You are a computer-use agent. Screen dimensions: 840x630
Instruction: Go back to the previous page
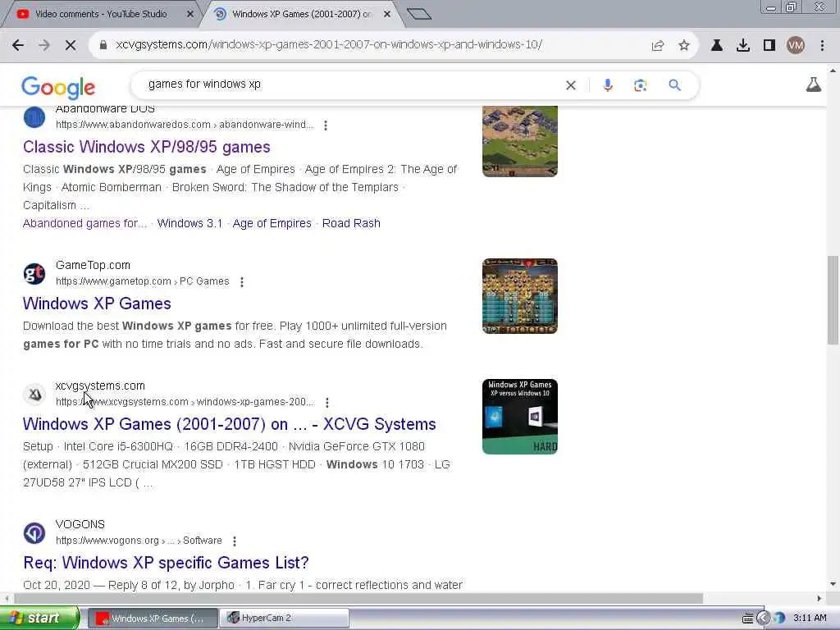pos(18,46)
